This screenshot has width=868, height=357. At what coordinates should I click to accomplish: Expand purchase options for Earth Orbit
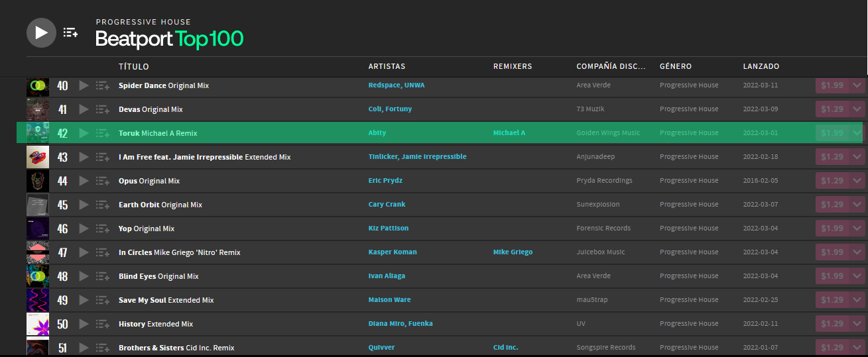(857, 205)
